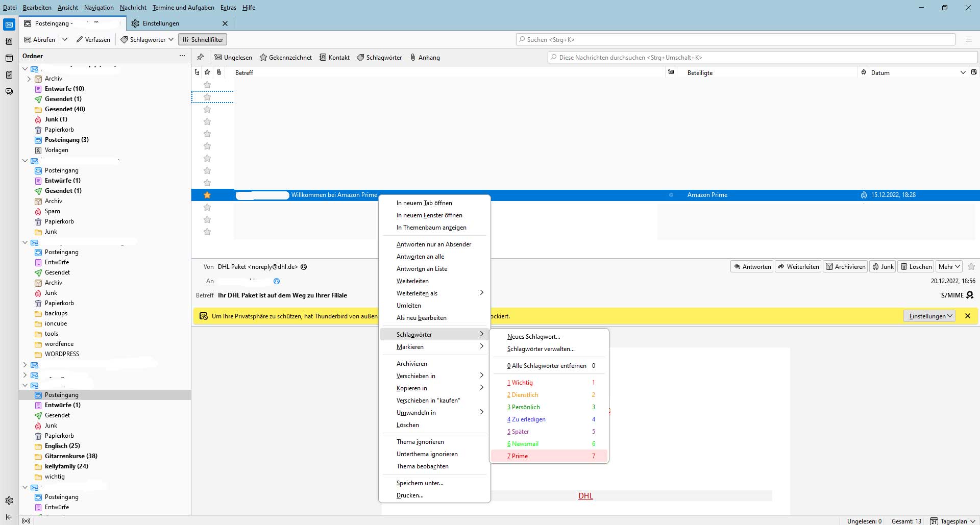Select the Posteingang (3) folder
The width and height of the screenshot is (980, 525).
(66, 140)
